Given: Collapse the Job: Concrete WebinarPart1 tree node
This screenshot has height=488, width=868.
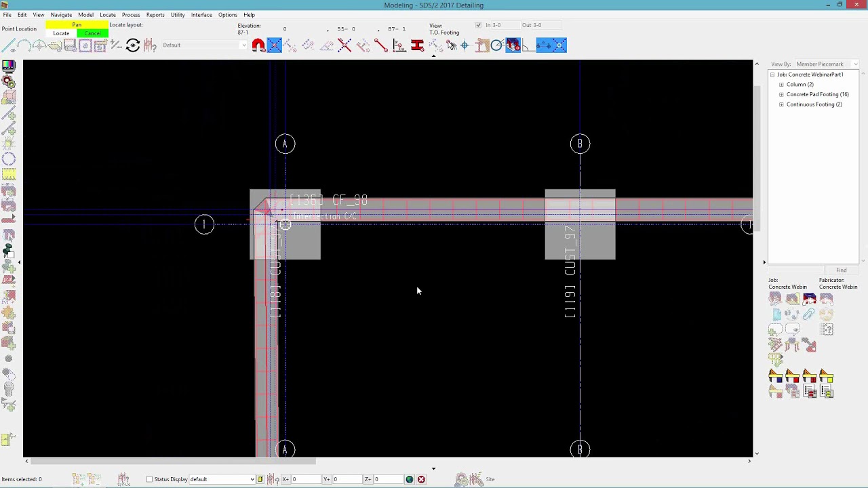Looking at the screenshot, I should point(772,75).
